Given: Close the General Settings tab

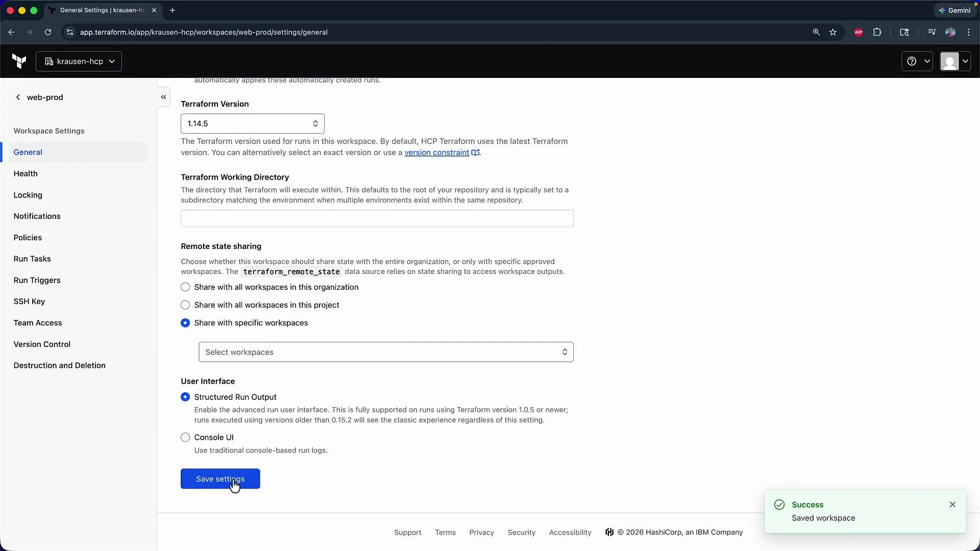Looking at the screenshot, I should [154, 10].
